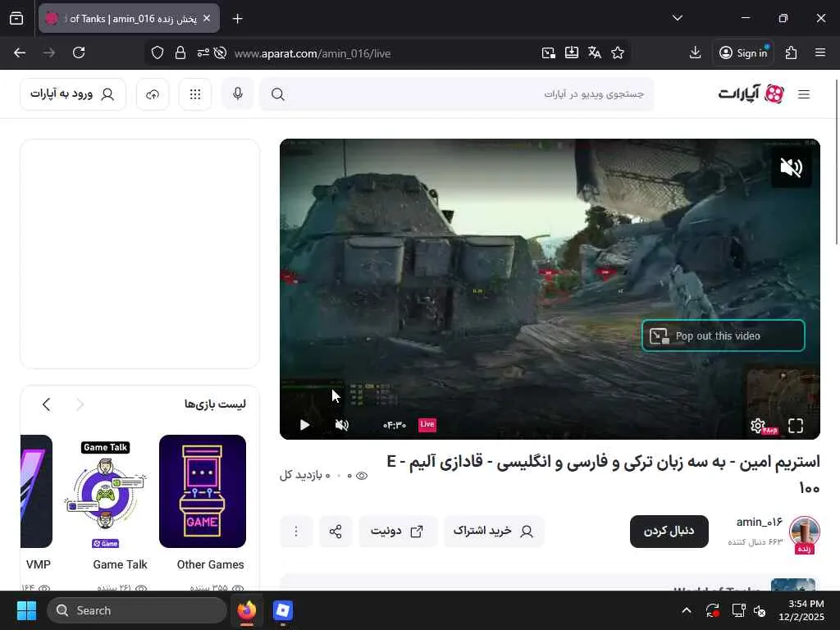This screenshot has height=630, width=840.
Task: Toggle mute in the player control bar
Action: tap(341, 425)
